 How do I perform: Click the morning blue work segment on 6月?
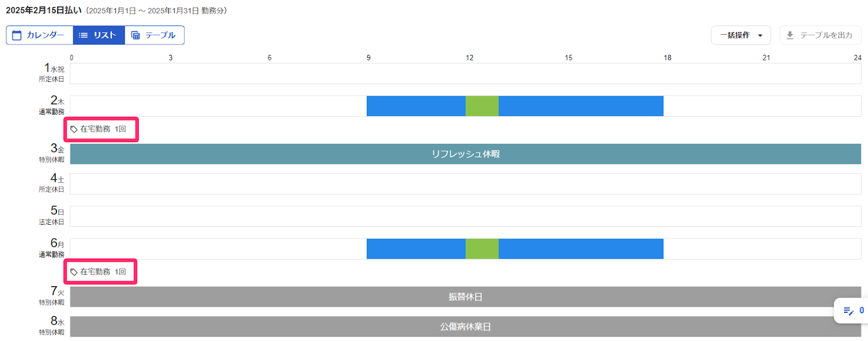coord(416,249)
